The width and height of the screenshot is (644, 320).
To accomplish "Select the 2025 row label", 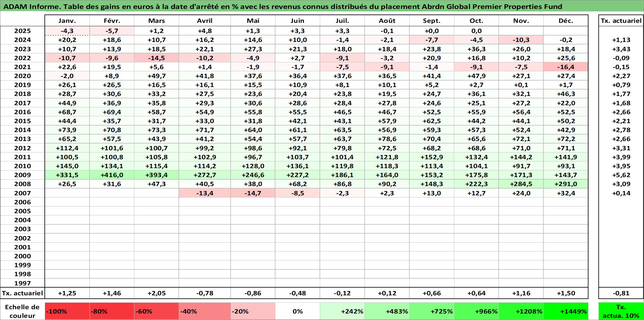I will click(x=23, y=31).
